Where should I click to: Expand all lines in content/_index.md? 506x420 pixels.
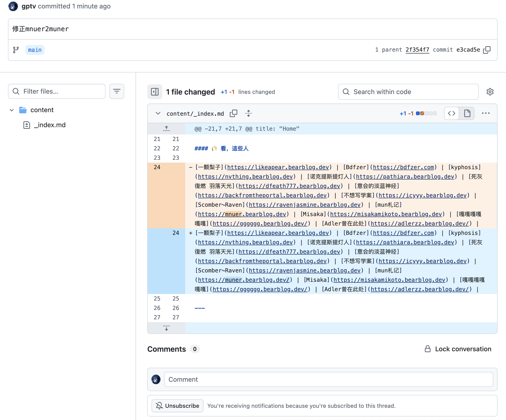[x=248, y=113]
